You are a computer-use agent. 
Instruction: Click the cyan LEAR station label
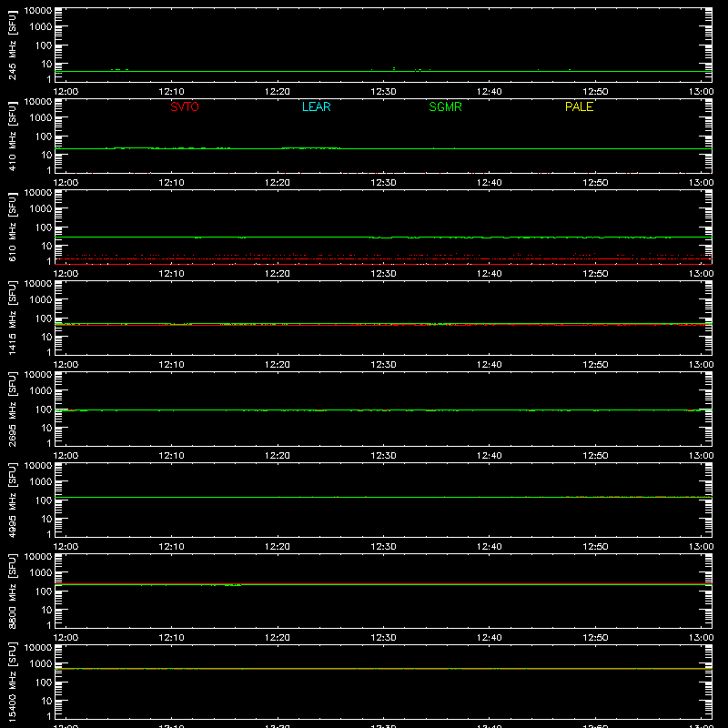click(x=316, y=106)
